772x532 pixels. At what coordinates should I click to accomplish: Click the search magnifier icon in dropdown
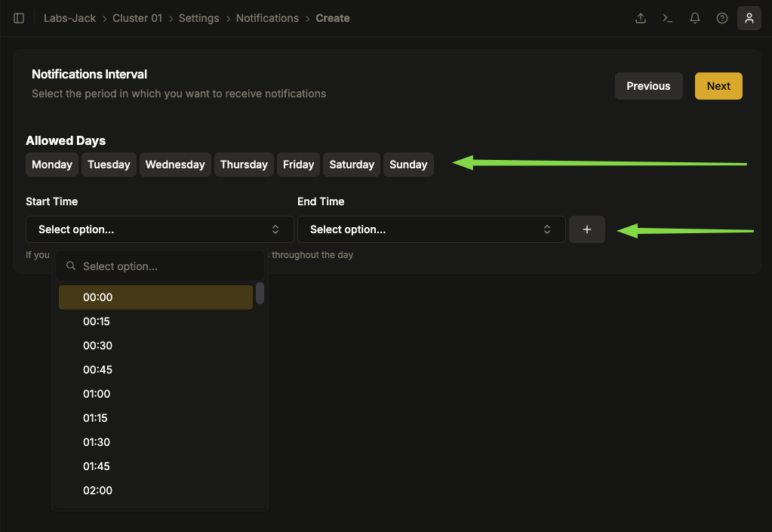coord(71,266)
